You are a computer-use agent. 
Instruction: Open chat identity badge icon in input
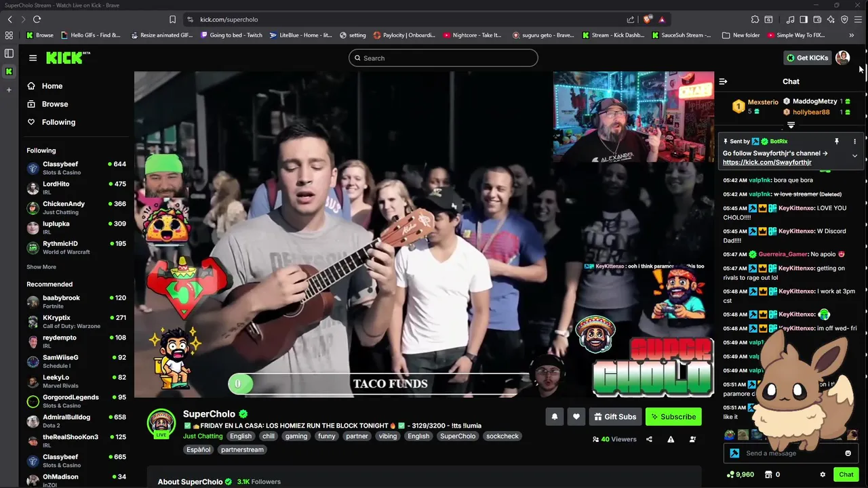coord(734,453)
